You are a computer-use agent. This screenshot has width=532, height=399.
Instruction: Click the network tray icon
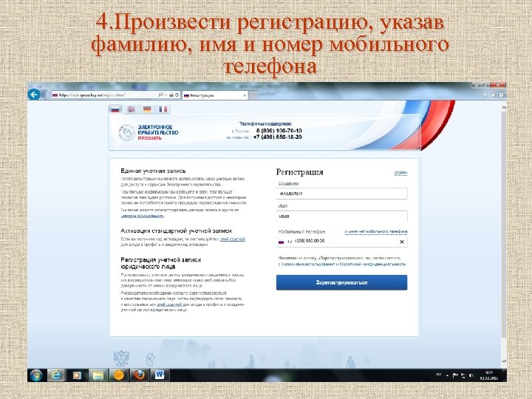coord(463,375)
